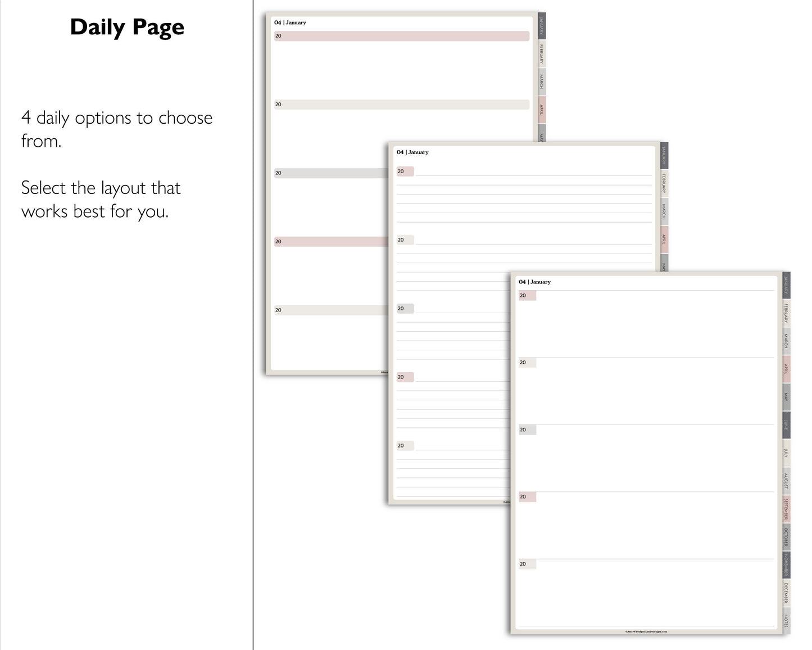Click the bottom "20" year label on the front page
This screenshot has width=812, height=650.
pos(527,564)
